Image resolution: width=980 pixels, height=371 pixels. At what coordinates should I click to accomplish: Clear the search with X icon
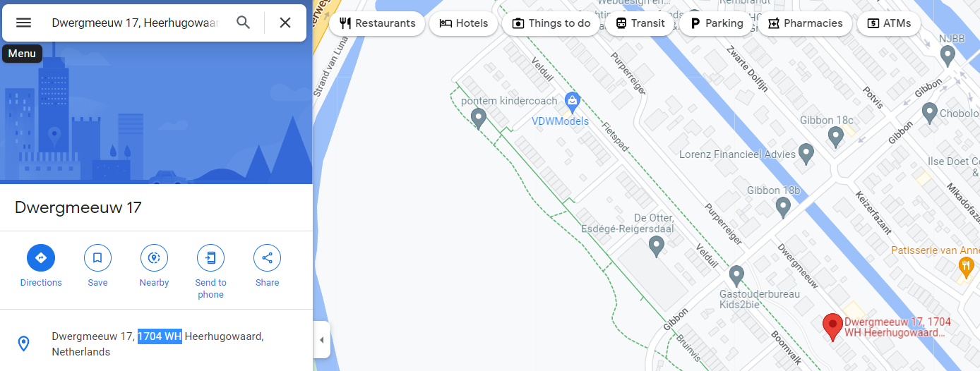pos(285,23)
